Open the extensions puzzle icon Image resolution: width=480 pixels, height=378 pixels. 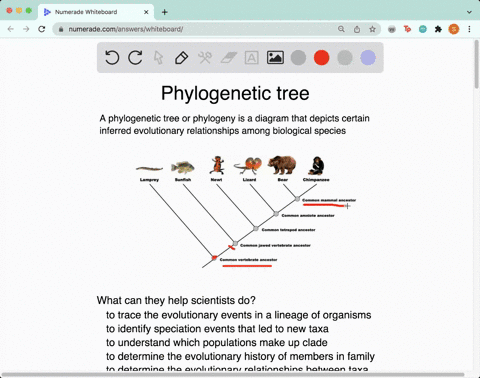[438, 29]
